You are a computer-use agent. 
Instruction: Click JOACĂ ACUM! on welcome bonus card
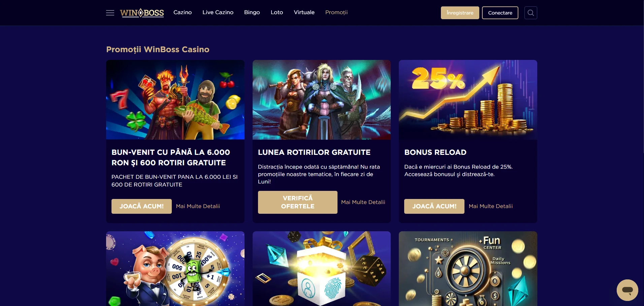(141, 206)
